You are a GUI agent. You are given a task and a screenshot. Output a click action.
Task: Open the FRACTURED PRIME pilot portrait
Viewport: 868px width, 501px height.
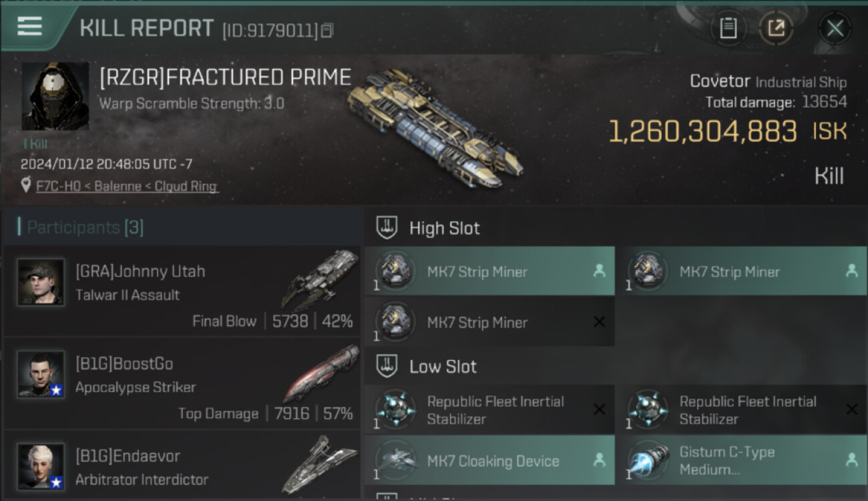[55, 96]
